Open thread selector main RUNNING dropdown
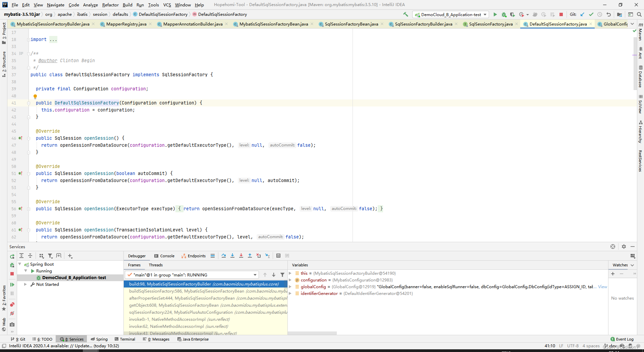The width and height of the screenshot is (644, 352). pos(192,275)
